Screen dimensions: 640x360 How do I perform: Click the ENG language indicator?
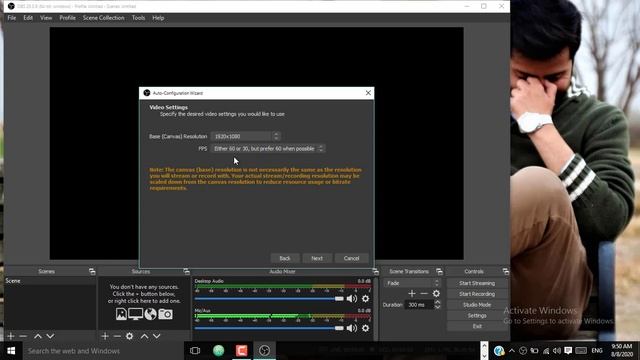[x=597, y=351]
